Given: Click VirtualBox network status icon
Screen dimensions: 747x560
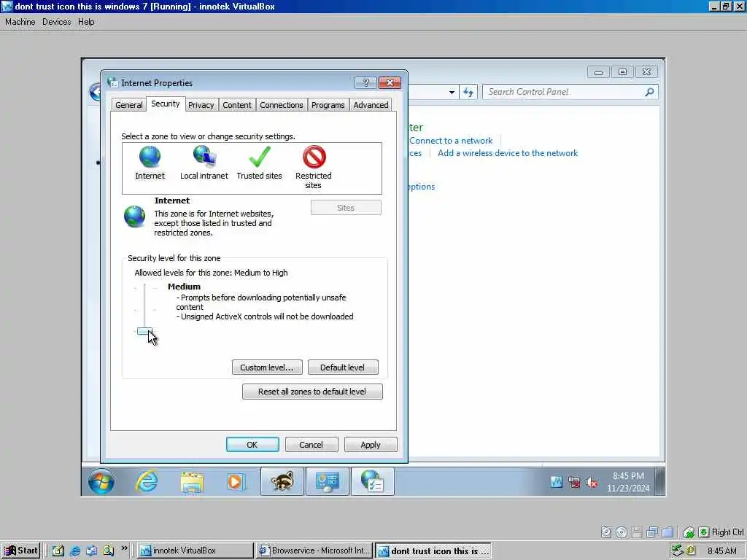Looking at the screenshot, I should 652,532.
